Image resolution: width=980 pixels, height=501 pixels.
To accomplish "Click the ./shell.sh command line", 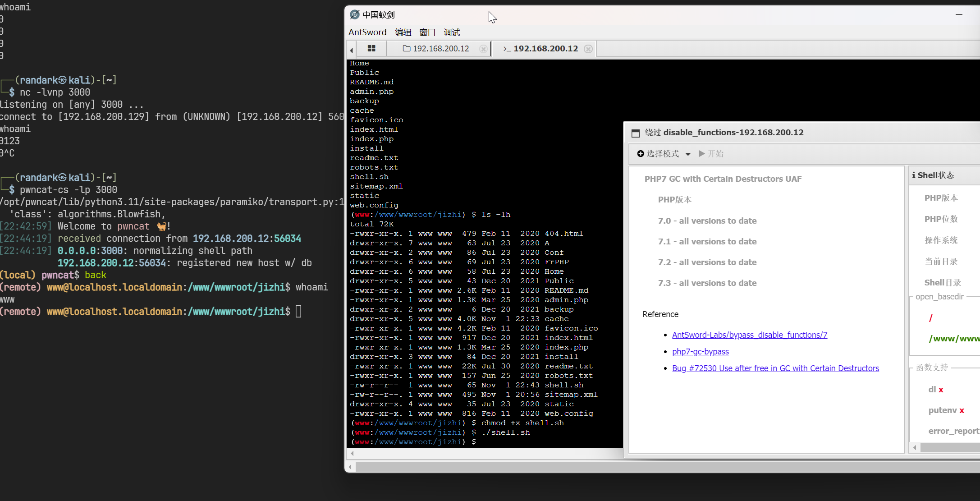I will (505, 432).
